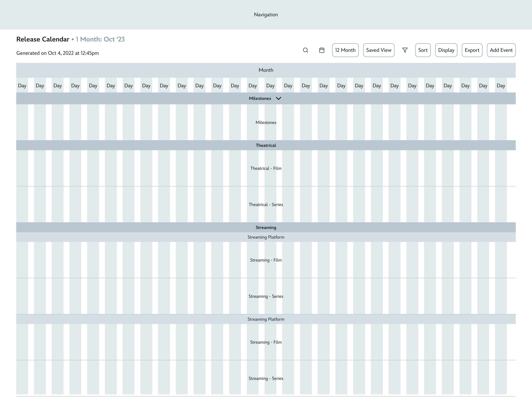The width and height of the screenshot is (532, 408).
Task: Click the Milestones row label in grid
Action: [266, 122]
